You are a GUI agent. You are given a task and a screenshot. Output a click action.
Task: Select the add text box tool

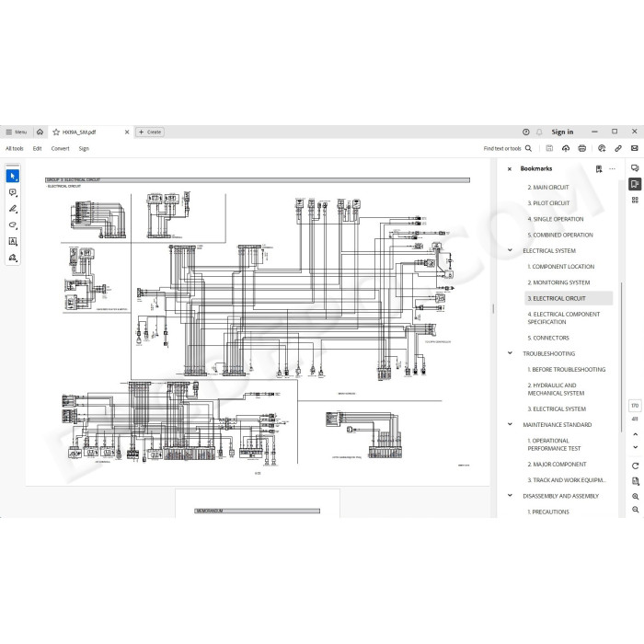tap(13, 241)
